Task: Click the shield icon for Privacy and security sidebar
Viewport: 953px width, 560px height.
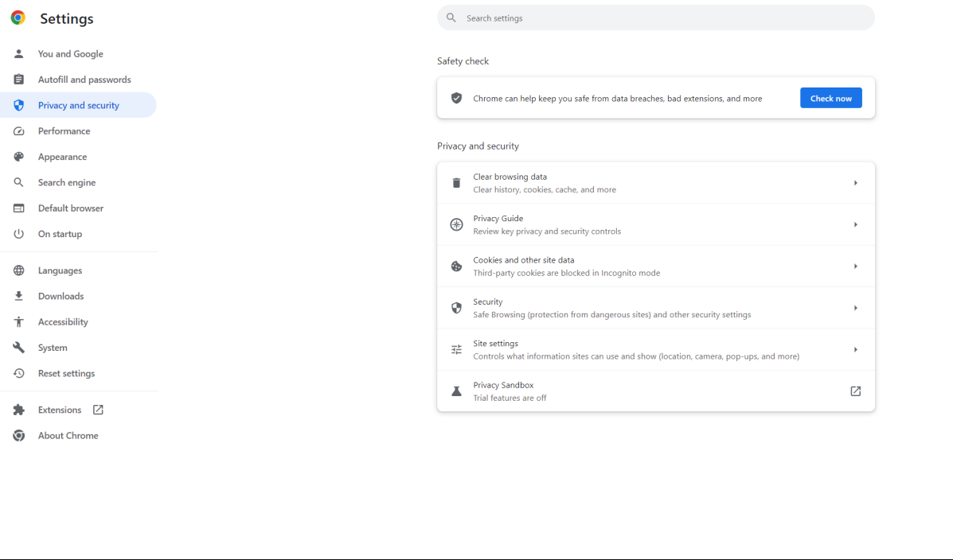Action: 19,105
